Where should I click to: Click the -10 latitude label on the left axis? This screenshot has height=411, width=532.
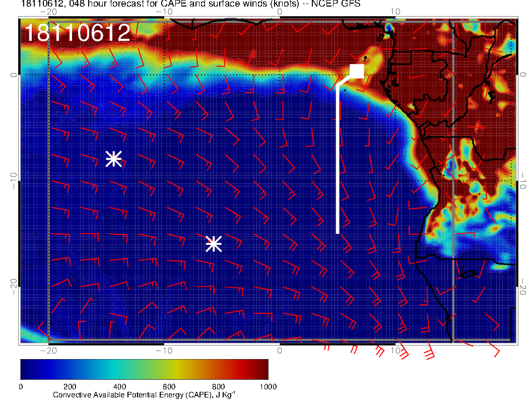[14, 180]
